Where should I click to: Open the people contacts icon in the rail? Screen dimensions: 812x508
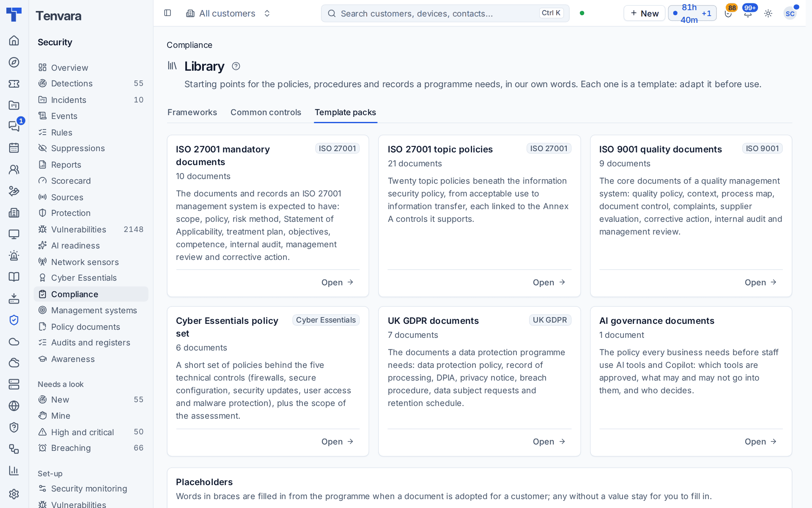coord(14,169)
